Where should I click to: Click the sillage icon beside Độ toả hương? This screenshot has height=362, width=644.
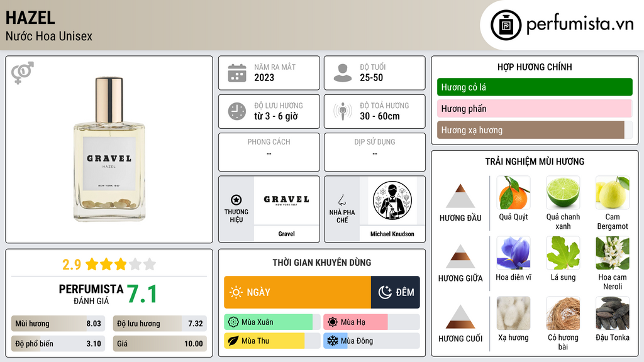[343, 111]
